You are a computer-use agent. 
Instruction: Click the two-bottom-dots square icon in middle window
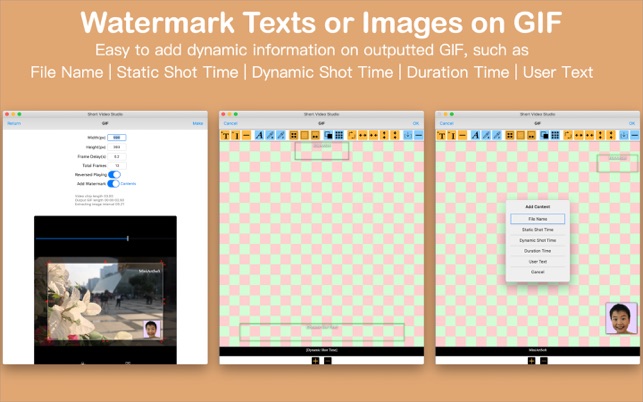[x=315, y=135]
